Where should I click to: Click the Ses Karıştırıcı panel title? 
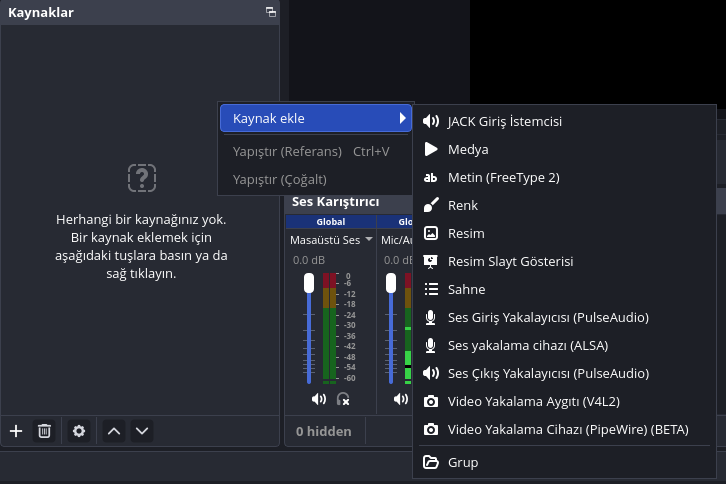point(336,202)
